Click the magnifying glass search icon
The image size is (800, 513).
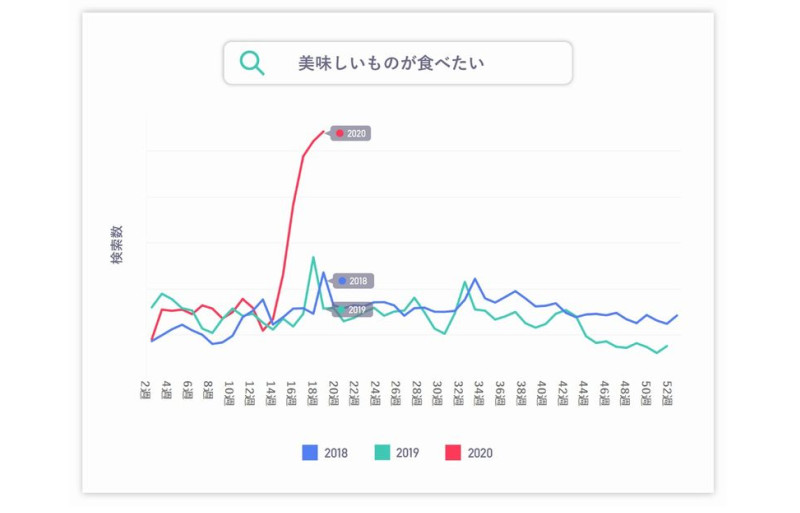tap(252, 63)
